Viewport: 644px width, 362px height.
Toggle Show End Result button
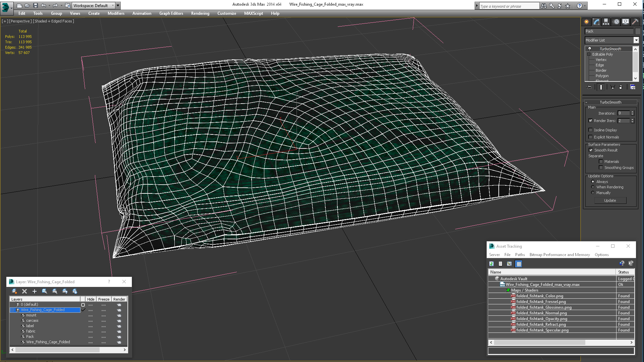pyautogui.click(x=601, y=87)
